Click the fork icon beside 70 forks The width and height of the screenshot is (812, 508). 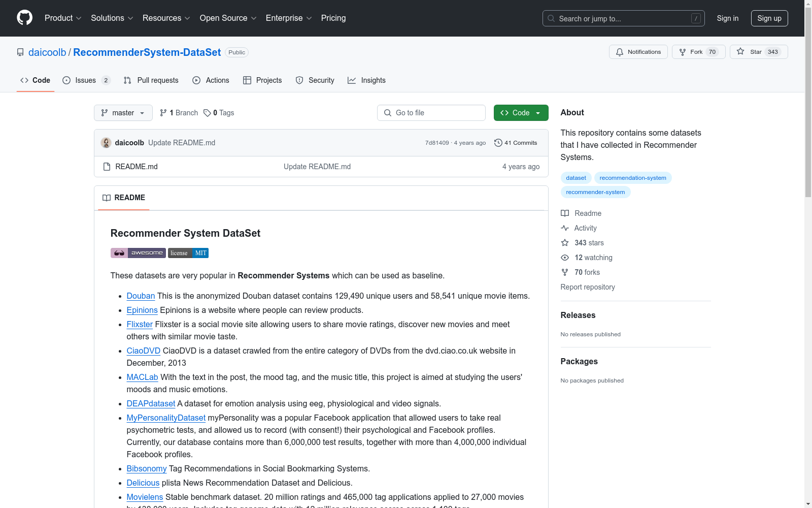[565, 272]
